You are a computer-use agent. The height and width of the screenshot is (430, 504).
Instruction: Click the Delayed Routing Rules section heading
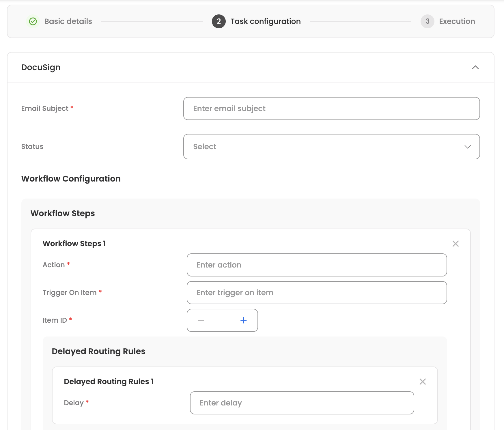(98, 352)
